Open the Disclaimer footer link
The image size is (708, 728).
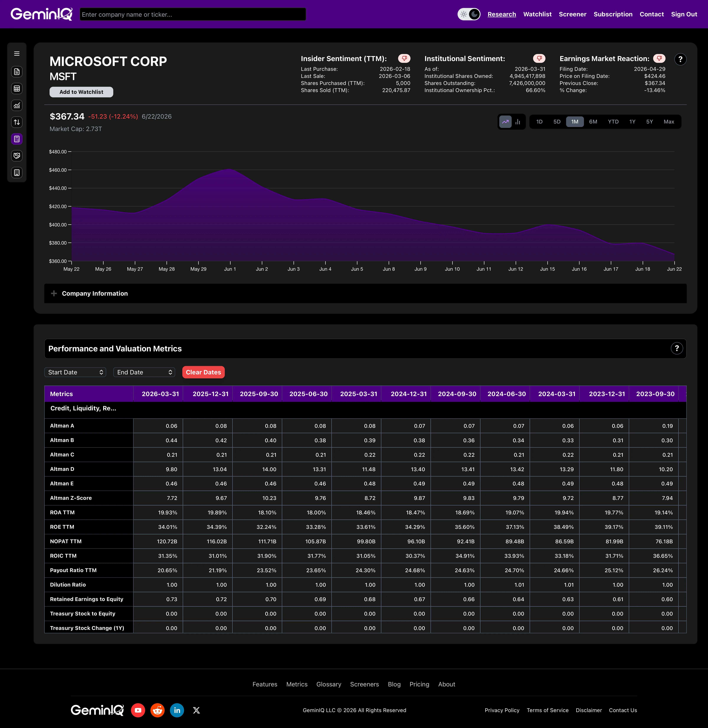click(x=589, y=710)
